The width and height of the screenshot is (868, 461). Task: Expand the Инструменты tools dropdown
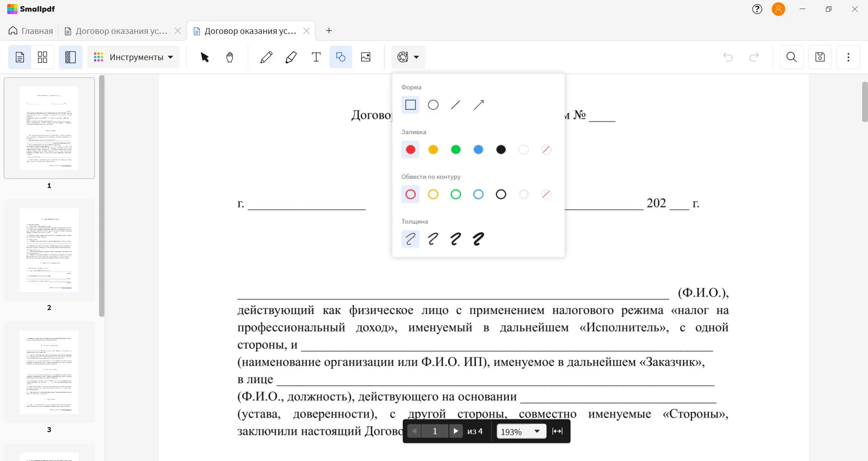pos(133,57)
